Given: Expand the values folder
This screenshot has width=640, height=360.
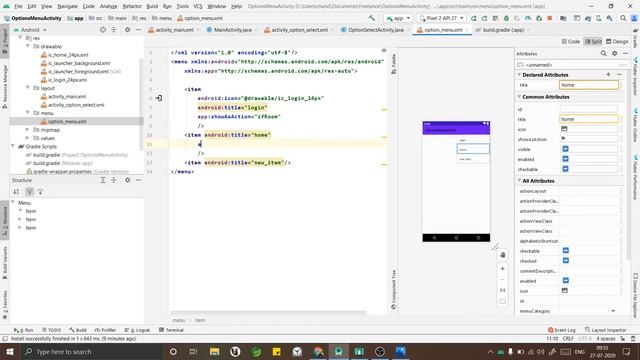Looking at the screenshot, I should 28,138.
